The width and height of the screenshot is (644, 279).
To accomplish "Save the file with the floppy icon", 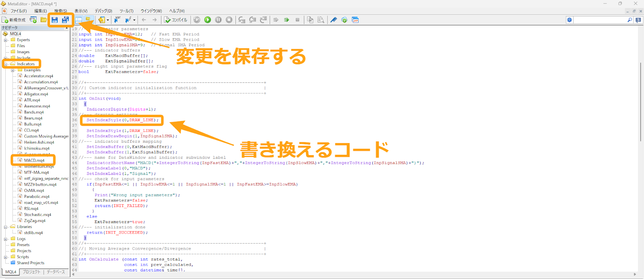I will click(x=55, y=20).
